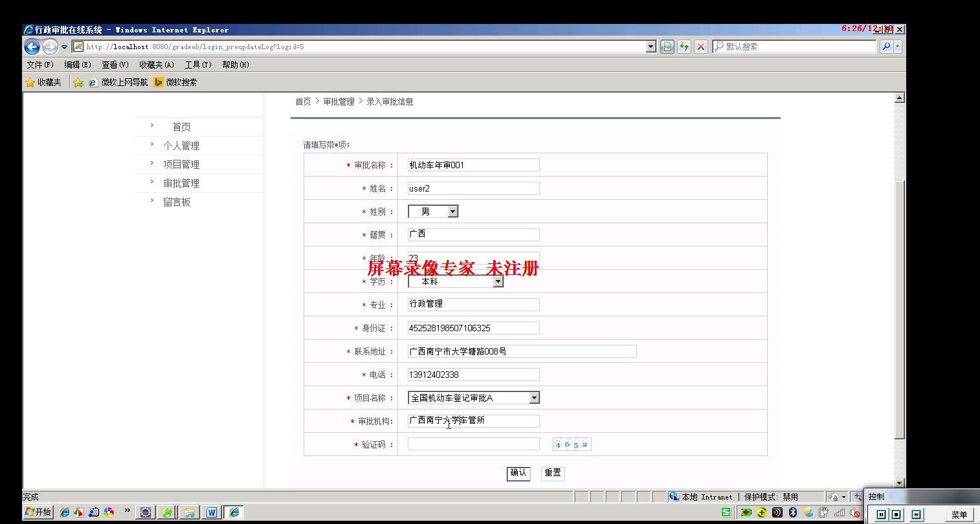Open the address bar URL history dropdown
The width and height of the screenshot is (980, 524).
pyautogui.click(x=651, y=47)
